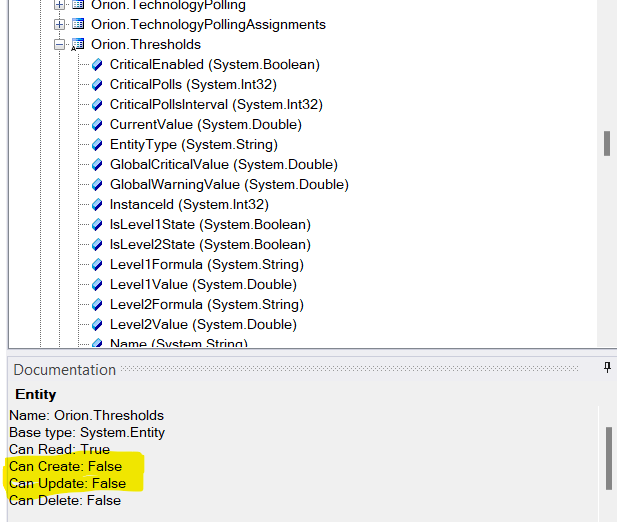
Task: Click the Orion.Thresholds table icon
Action: click(78, 44)
